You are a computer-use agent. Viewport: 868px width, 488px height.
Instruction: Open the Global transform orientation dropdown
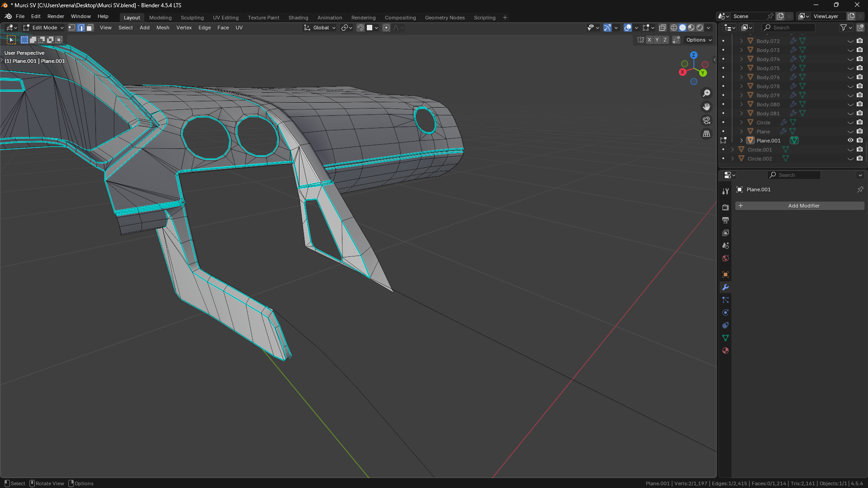[x=320, y=28]
